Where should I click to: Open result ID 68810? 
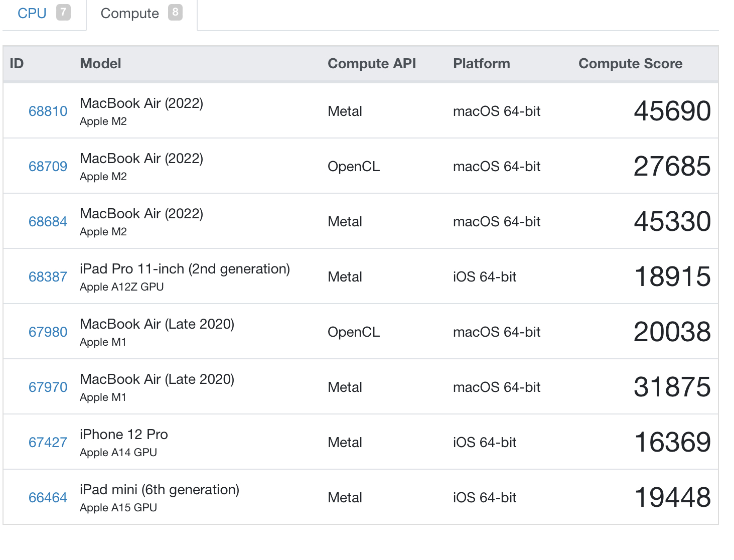coord(48,111)
